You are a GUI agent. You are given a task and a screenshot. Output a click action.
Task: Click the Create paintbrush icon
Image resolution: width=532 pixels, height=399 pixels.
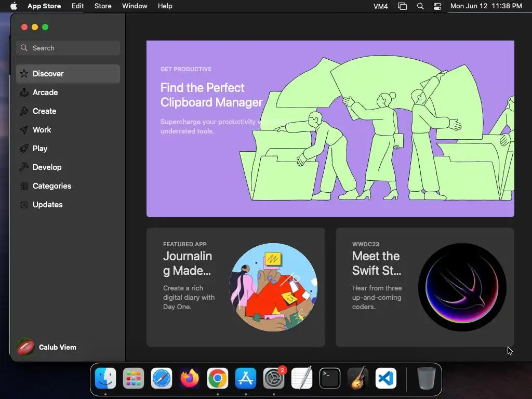coord(24,111)
